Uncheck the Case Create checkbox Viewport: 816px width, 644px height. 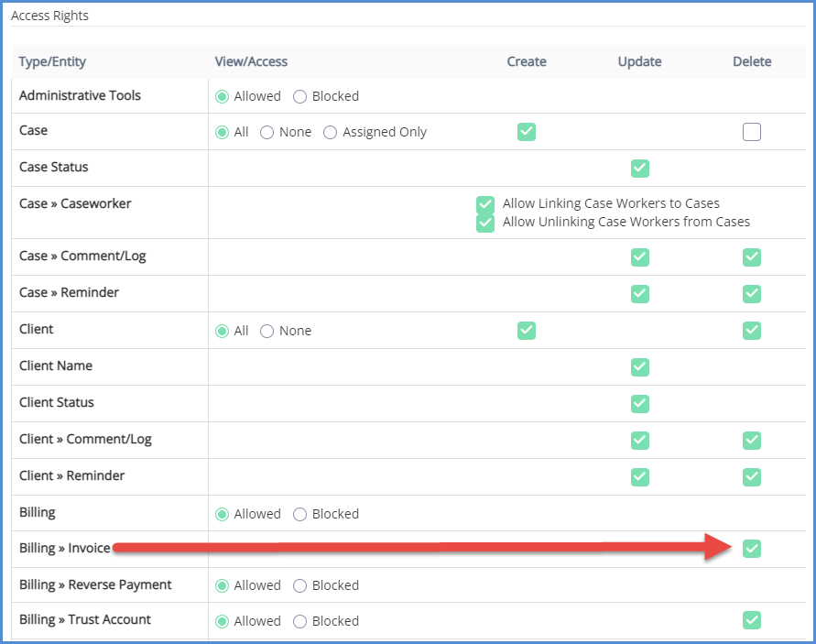tap(527, 132)
